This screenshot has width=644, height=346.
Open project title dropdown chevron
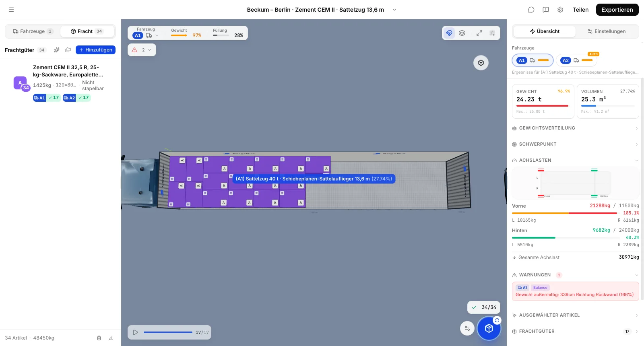[x=394, y=10]
